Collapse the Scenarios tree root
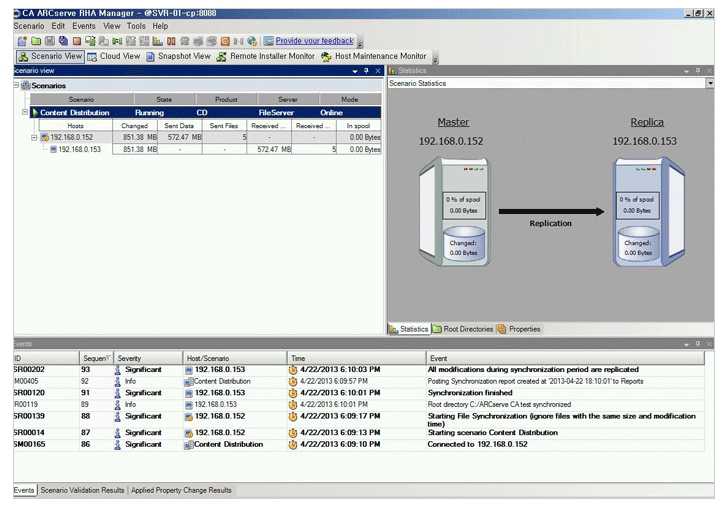 click(x=16, y=85)
